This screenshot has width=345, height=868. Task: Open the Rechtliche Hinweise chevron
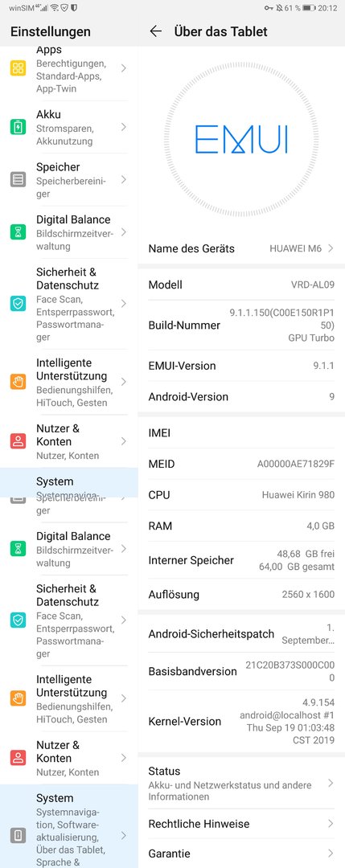pyautogui.click(x=331, y=824)
